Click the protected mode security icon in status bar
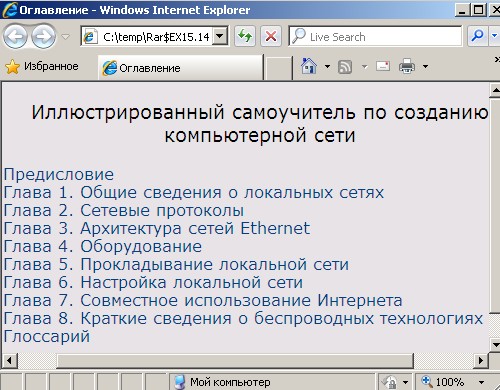The image size is (500, 390). [x=389, y=382]
